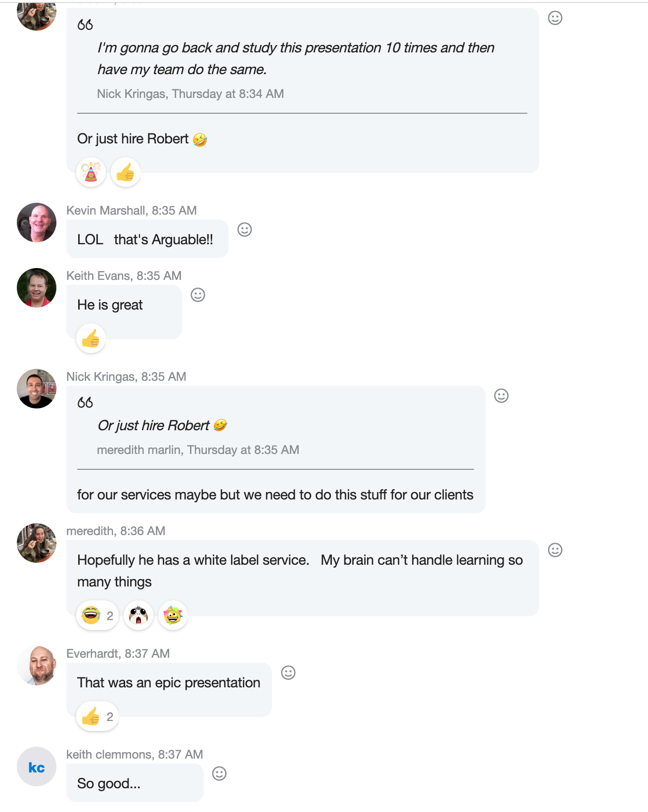Click party hat reaction on meredith's message
648x812 pixels.
pos(92,173)
